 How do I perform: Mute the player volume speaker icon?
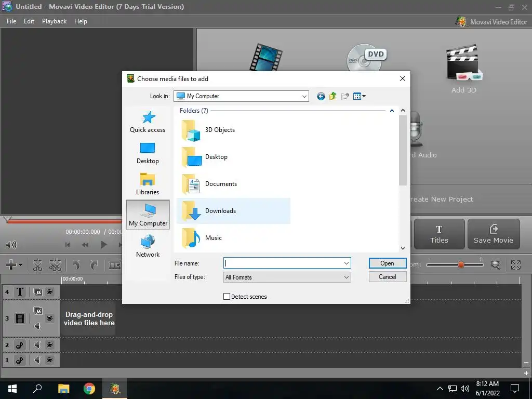11,245
